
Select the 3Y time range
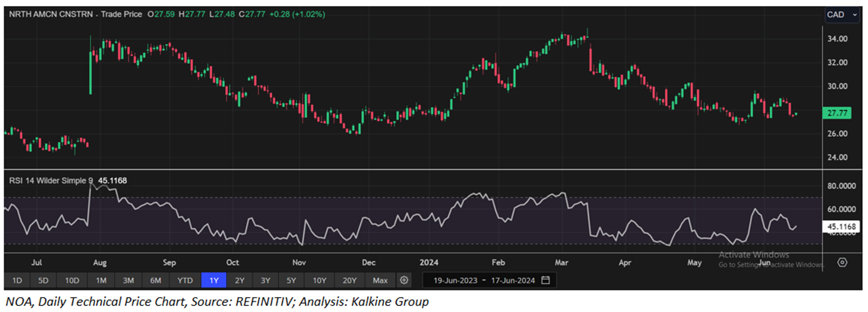point(265,280)
